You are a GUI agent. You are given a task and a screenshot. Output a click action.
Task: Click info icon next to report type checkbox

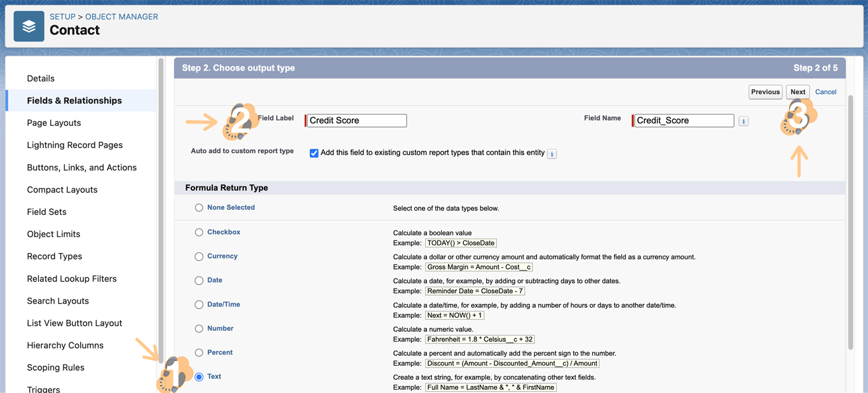click(x=552, y=154)
